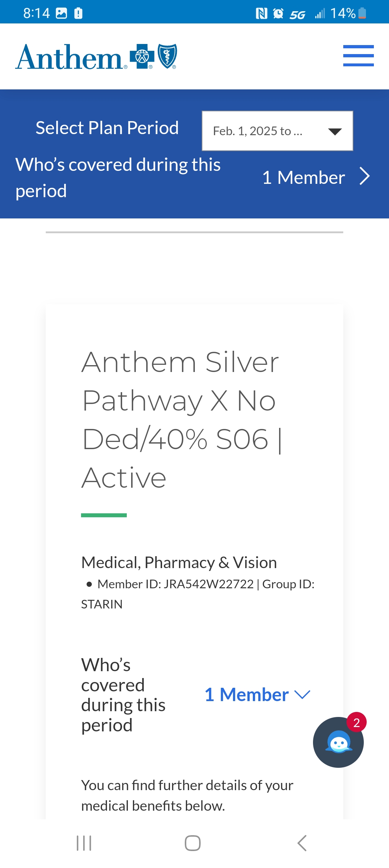Select the Anthem Silver Pathway plan title
The height and width of the screenshot is (868, 389).
coord(182,420)
